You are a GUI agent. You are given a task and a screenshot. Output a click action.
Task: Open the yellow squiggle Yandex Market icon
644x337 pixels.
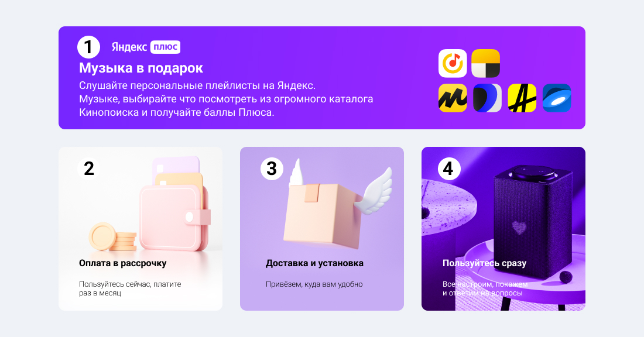453,98
